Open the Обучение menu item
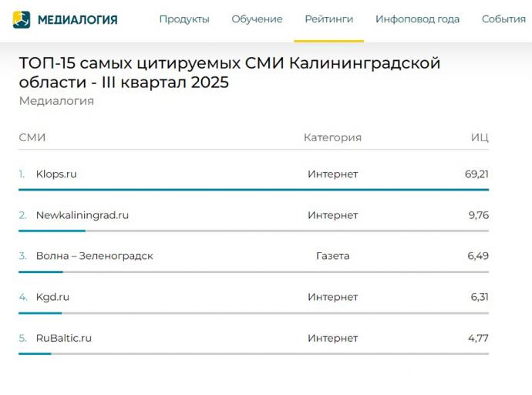 coord(257,19)
